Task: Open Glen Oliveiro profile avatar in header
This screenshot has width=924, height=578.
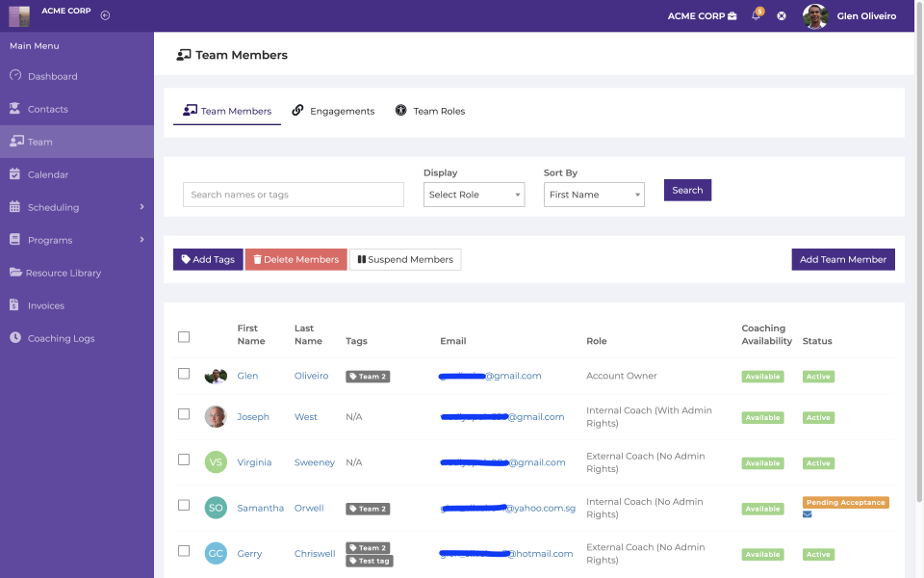Action: pyautogui.click(x=815, y=16)
